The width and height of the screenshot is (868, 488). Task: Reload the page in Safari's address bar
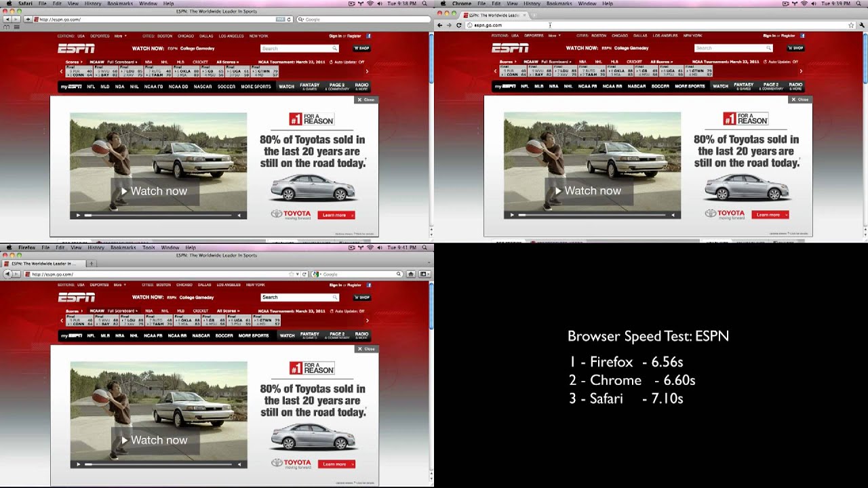[289, 20]
